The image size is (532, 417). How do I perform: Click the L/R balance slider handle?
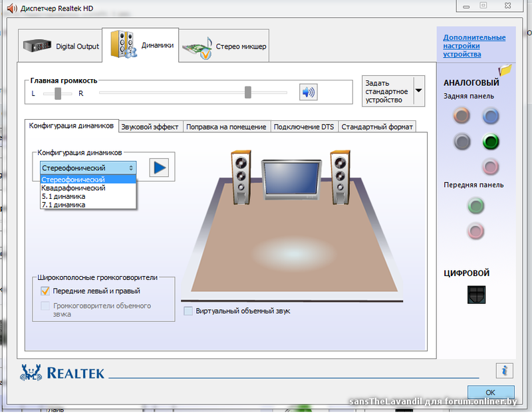[58, 93]
